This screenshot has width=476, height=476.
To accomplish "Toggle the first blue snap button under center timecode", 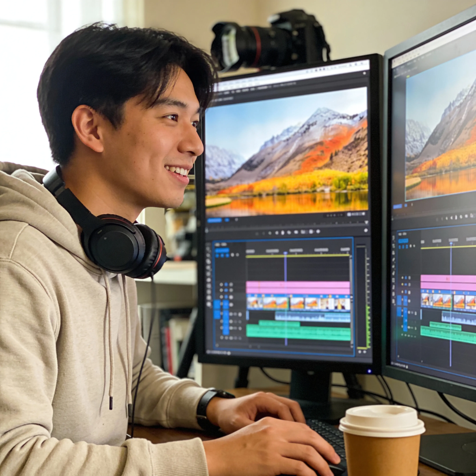I will pos(217,256).
